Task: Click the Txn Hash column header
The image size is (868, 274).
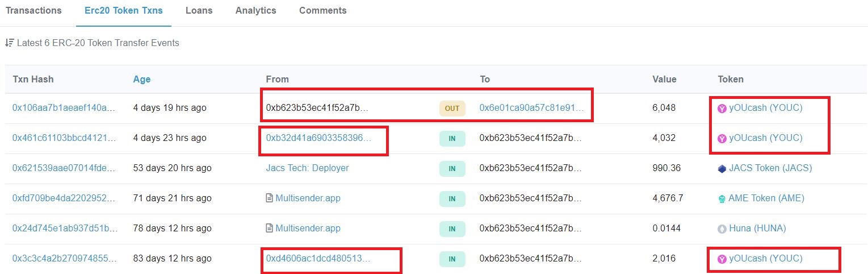Action: 33,79
